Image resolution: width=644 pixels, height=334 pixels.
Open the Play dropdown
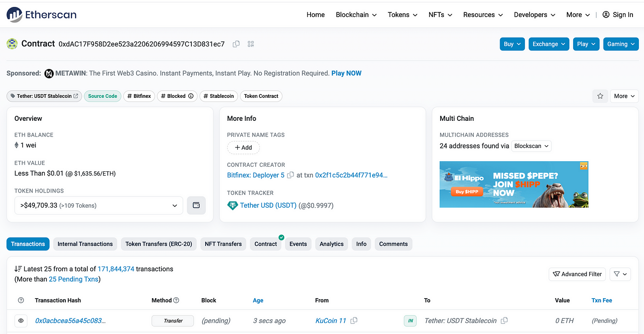[x=586, y=44]
